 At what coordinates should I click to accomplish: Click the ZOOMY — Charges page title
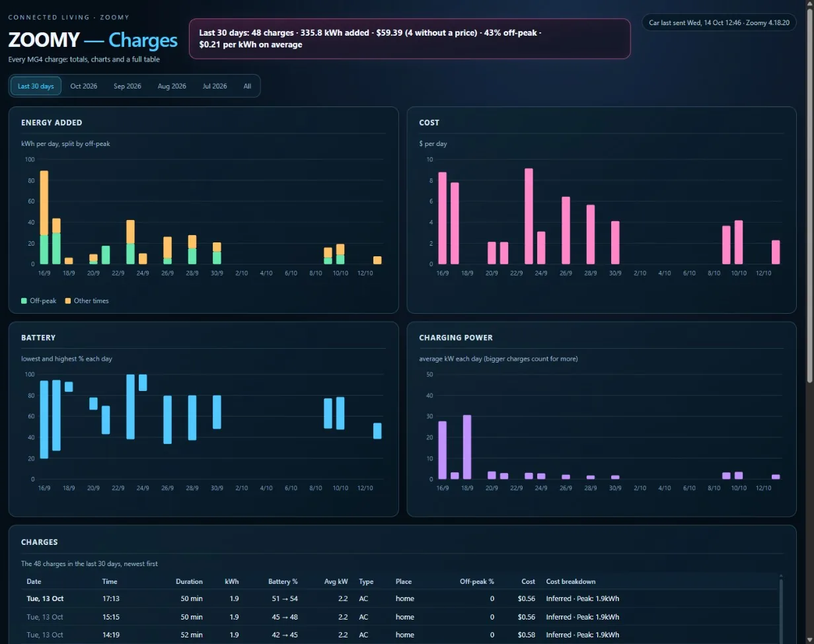92,40
